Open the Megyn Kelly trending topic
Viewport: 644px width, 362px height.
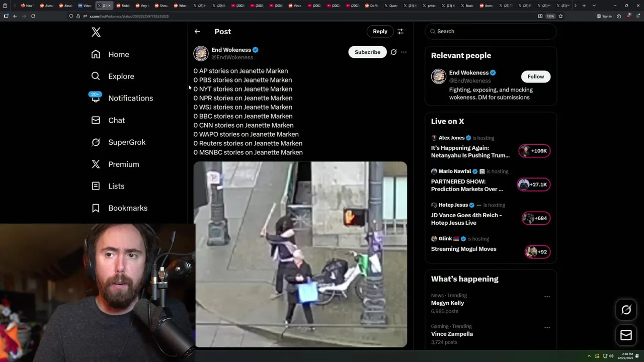447,303
